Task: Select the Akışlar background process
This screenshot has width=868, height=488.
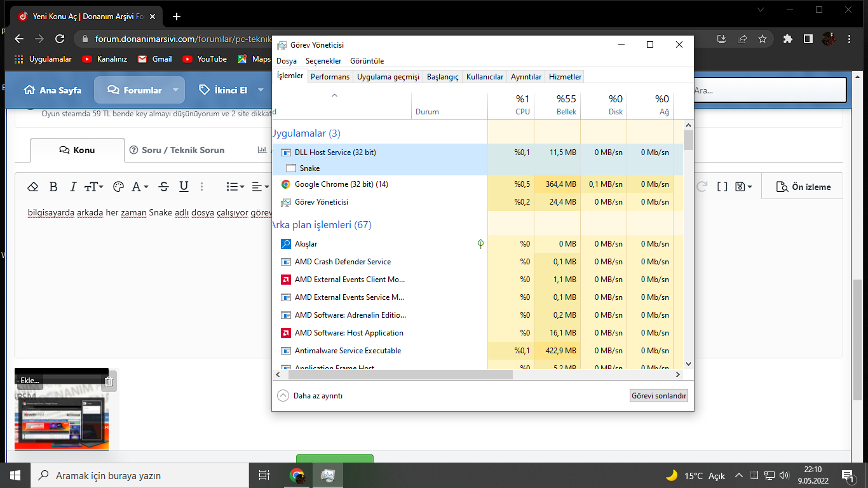Action: coord(477,244)
